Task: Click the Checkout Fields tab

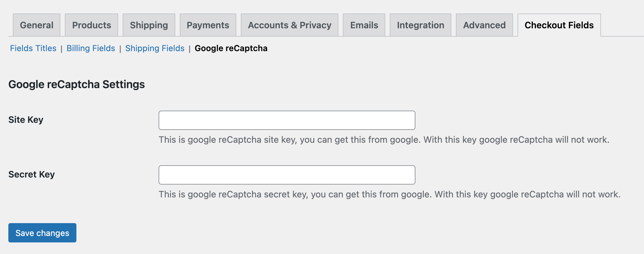Action: point(559,25)
